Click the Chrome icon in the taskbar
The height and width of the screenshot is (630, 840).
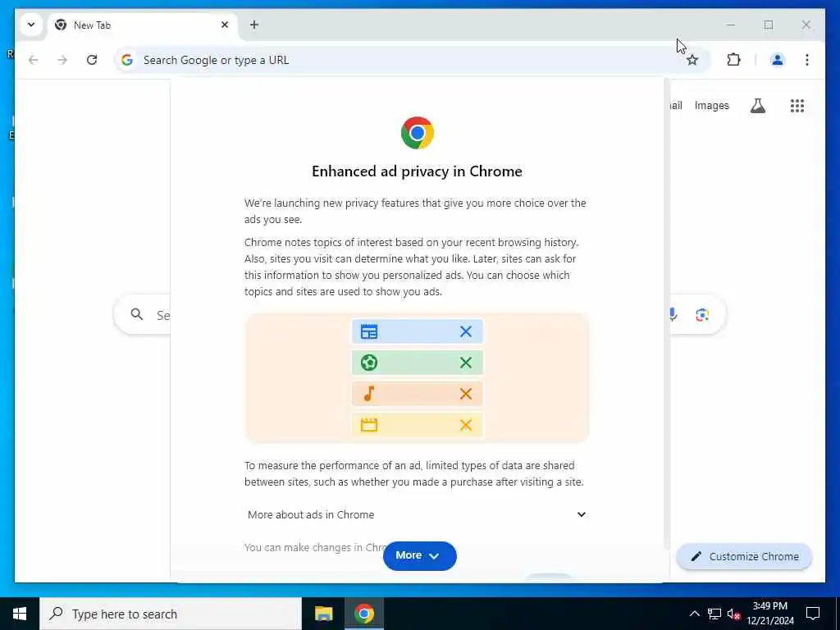[x=363, y=614]
